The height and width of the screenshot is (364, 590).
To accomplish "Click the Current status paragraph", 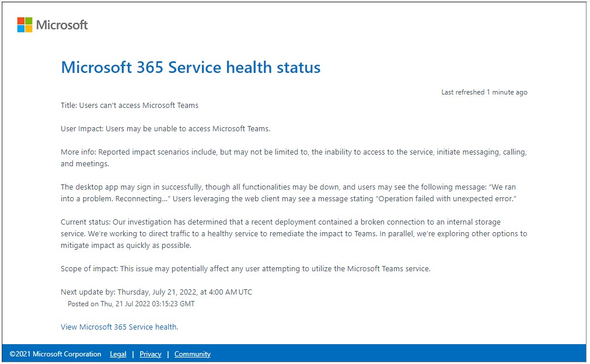I will coord(293,234).
